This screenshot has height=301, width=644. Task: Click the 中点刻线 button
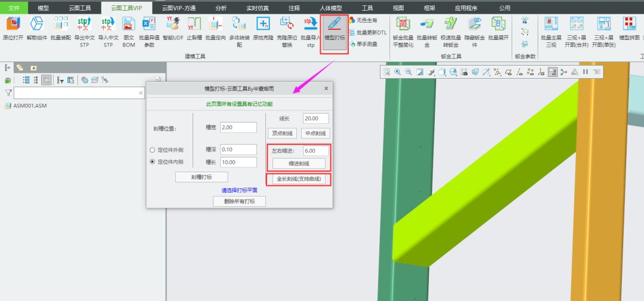coord(315,134)
